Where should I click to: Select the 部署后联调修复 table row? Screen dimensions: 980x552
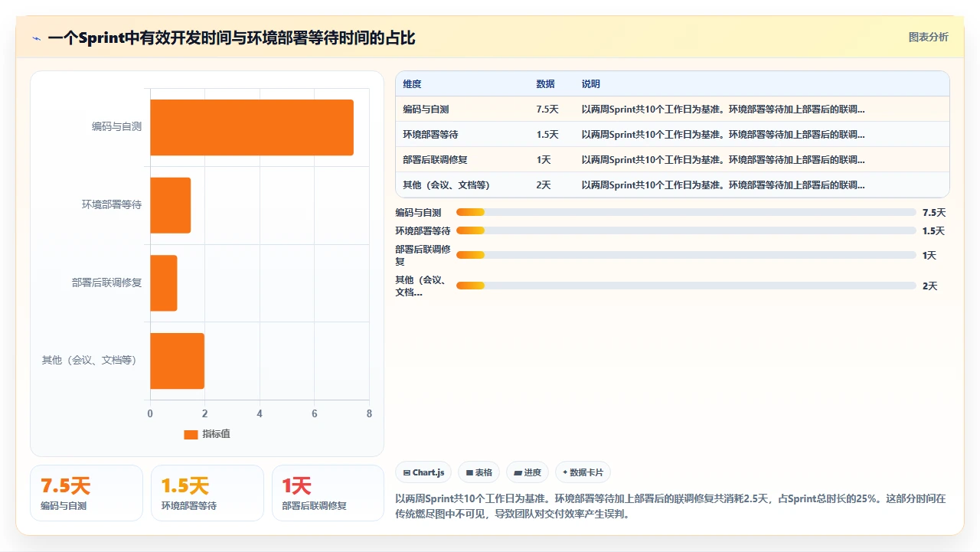tap(672, 160)
